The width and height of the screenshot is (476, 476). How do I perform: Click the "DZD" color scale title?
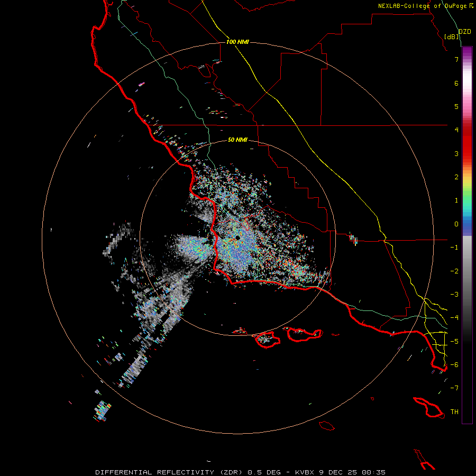464,32
